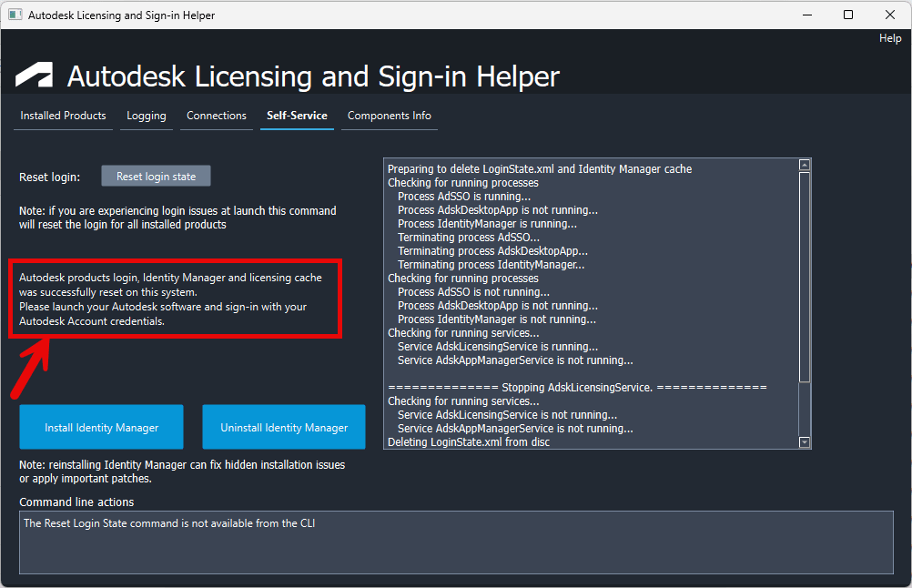Click the Autodesk logo icon

(35, 75)
